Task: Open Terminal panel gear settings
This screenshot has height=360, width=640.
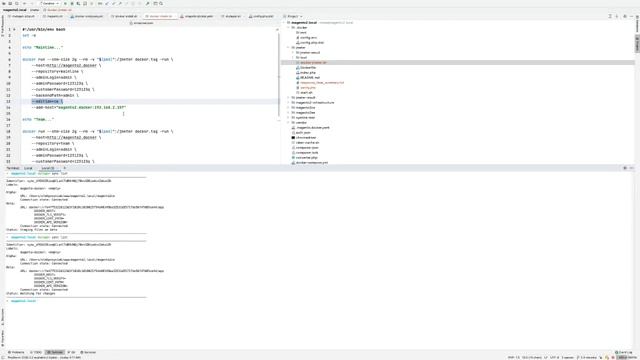Action: (x=625, y=168)
